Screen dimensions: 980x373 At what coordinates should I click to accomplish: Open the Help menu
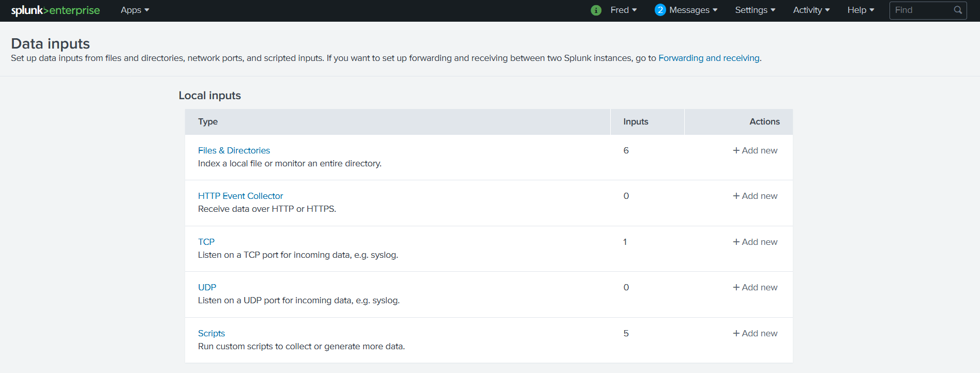pos(861,10)
